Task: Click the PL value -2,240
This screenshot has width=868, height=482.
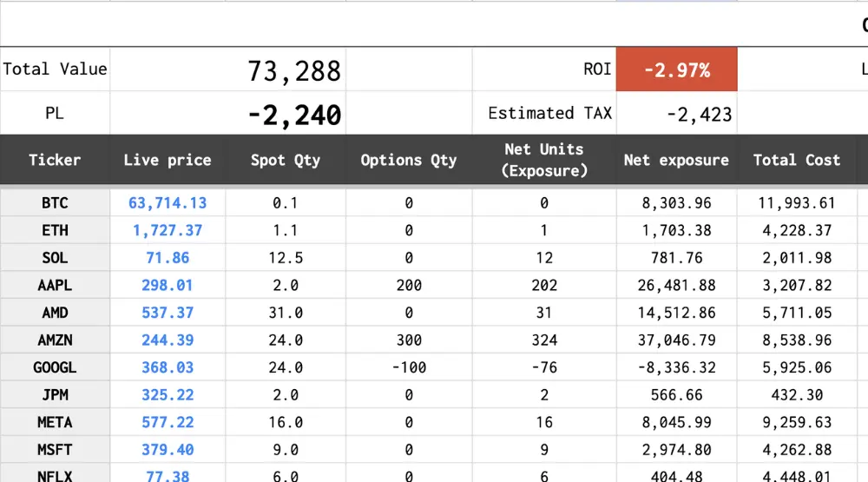Action: pyautogui.click(x=294, y=116)
